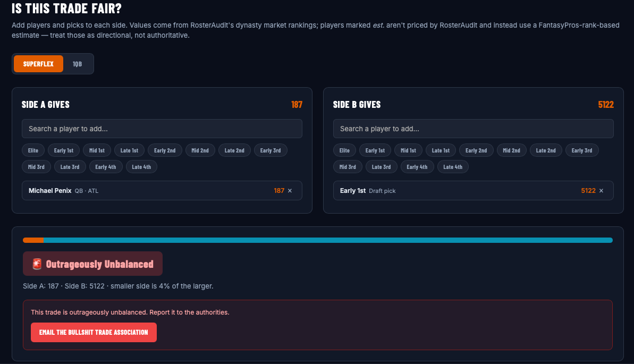Click the Michael Penix player name

[50, 190]
